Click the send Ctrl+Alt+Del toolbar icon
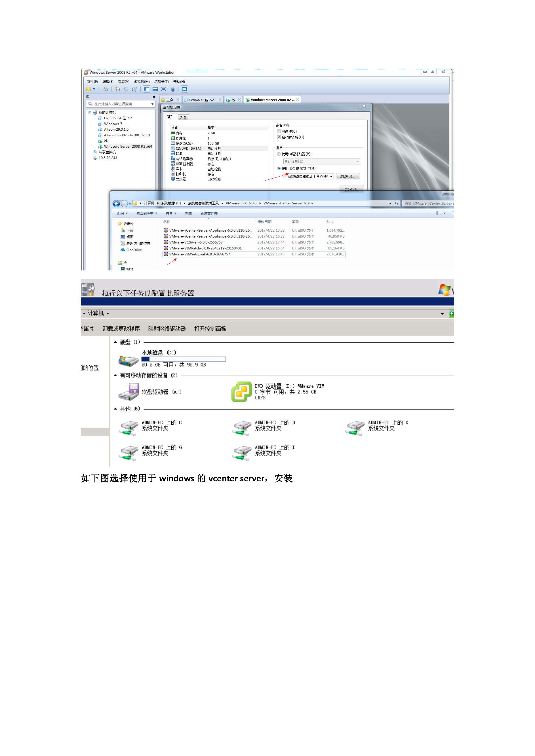The image size is (535, 756). click(x=105, y=89)
